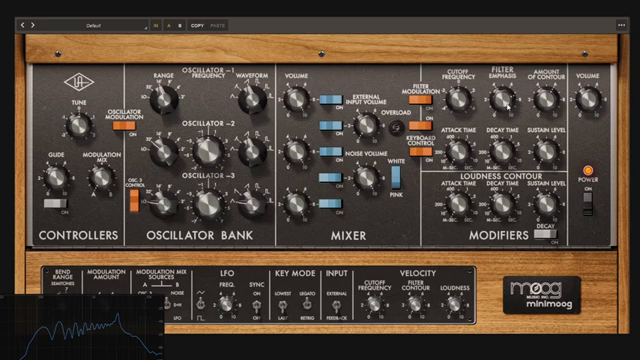The height and width of the screenshot is (360, 640).
Task: Toggle oscillator 3 blue mixer switch
Action: [331, 203]
